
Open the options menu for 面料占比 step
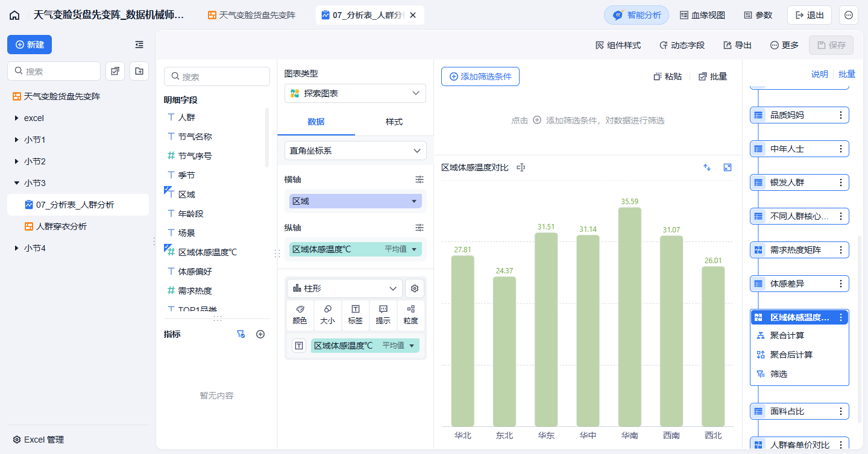coord(841,411)
